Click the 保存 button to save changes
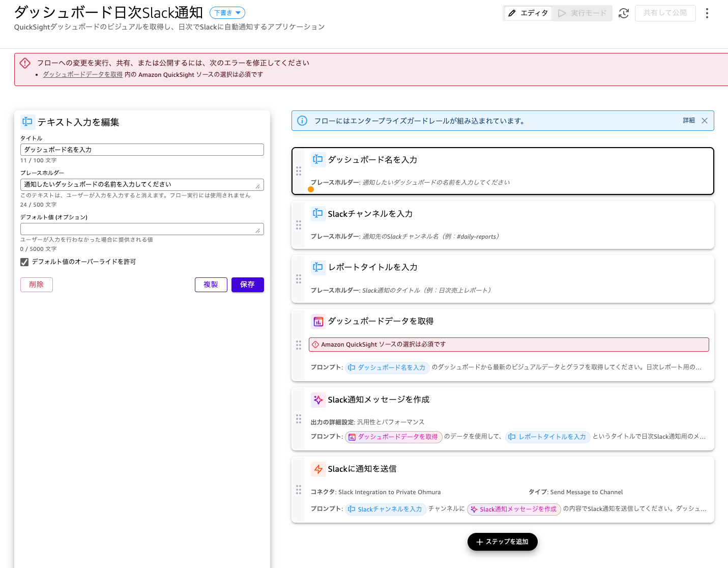 (247, 285)
